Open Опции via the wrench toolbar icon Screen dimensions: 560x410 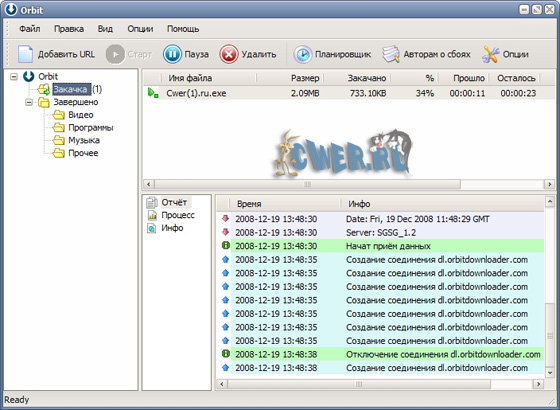tap(490, 54)
